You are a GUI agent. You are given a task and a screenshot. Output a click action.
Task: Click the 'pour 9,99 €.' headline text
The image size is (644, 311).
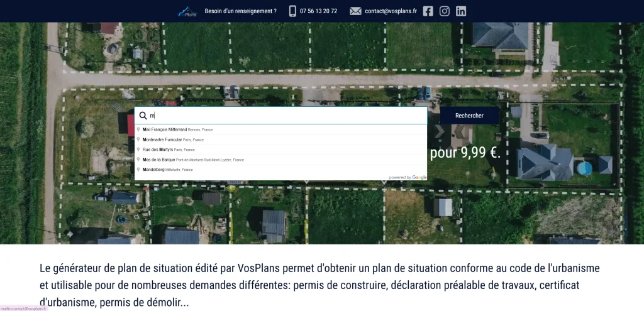pyautogui.click(x=465, y=153)
